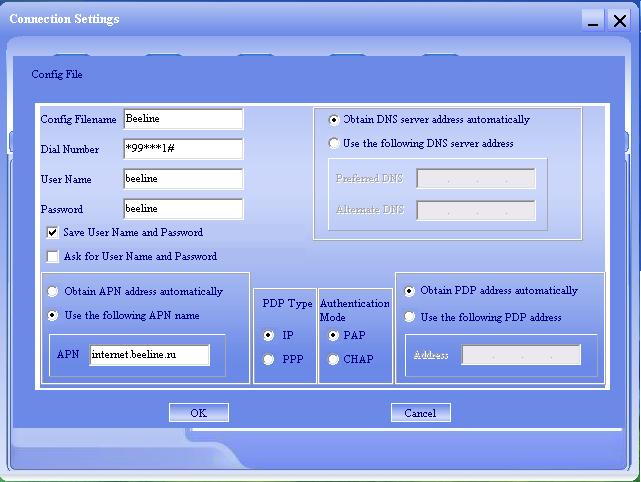Choose Obtain APN address automatically
Viewport: 641px width, 482px height.
tap(54, 292)
